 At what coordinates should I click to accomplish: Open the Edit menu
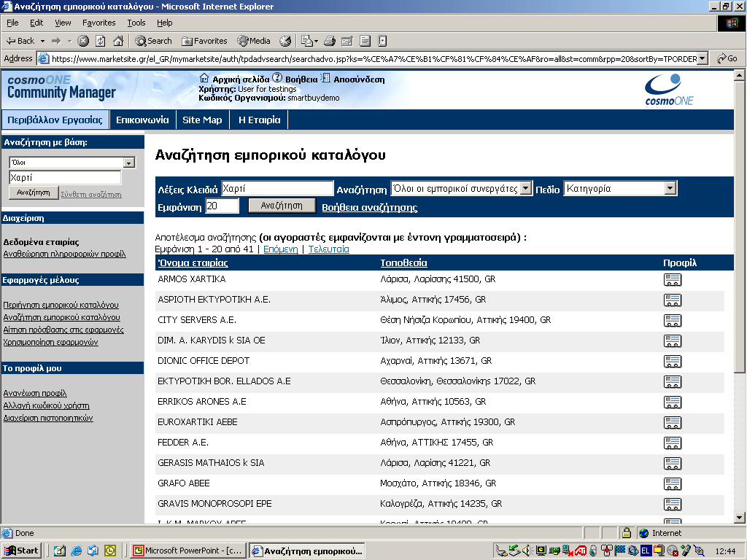point(36,23)
